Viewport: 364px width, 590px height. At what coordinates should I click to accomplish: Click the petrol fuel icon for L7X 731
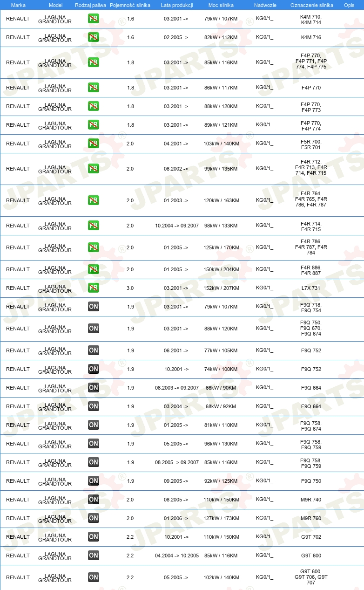(x=93, y=288)
